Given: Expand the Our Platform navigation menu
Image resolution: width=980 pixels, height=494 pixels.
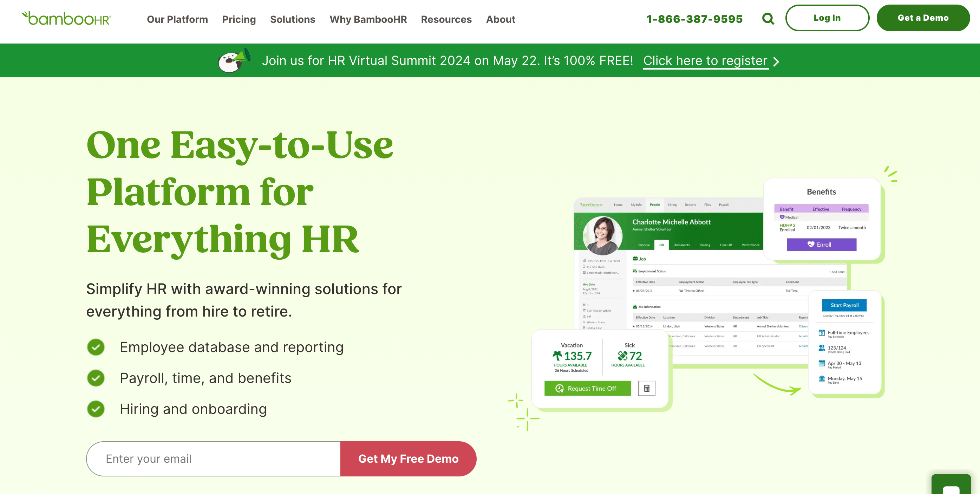Looking at the screenshot, I should (x=177, y=19).
